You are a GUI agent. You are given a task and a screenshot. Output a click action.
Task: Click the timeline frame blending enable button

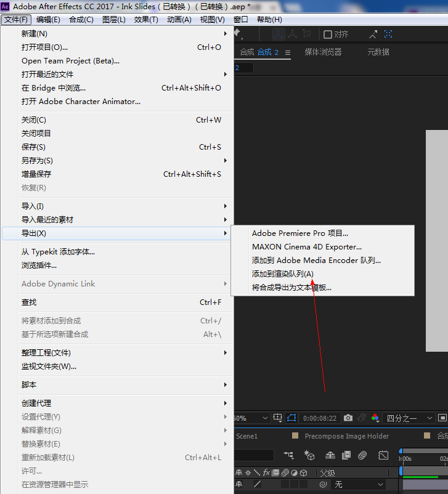click(346, 455)
